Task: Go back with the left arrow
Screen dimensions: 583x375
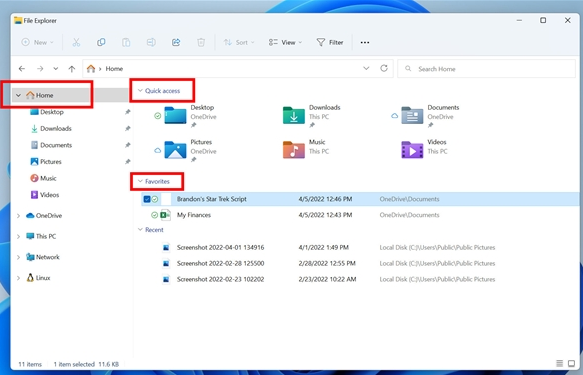Action: 22,69
